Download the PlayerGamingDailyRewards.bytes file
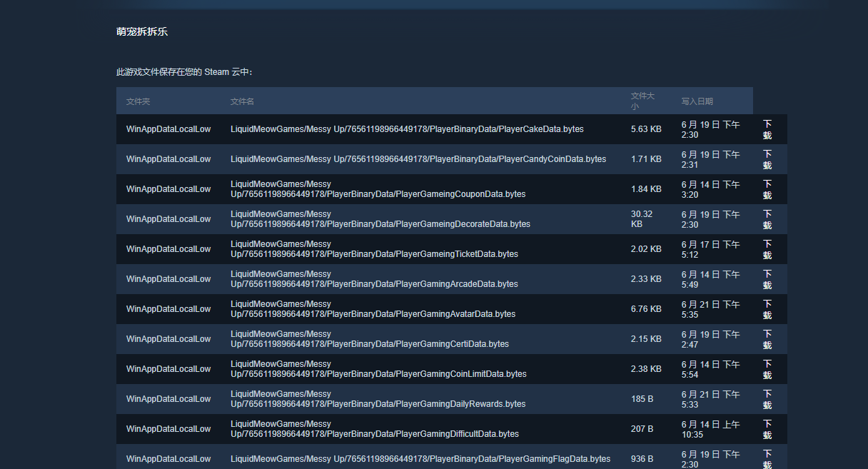Screen dimensions: 868x469 pyautogui.click(x=767, y=399)
